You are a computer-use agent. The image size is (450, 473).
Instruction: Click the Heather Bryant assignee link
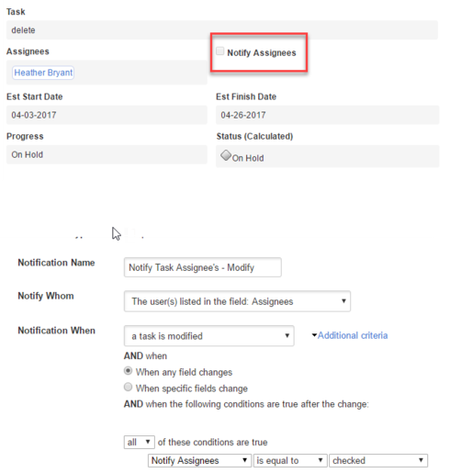pyautogui.click(x=43, y=72)
